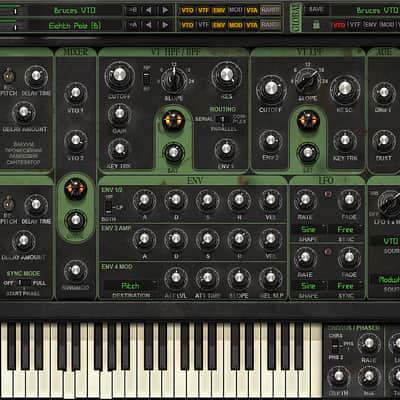Click the Mixer VTO 1 level knob
400x400 pixels.
click(x=76, y=93)
